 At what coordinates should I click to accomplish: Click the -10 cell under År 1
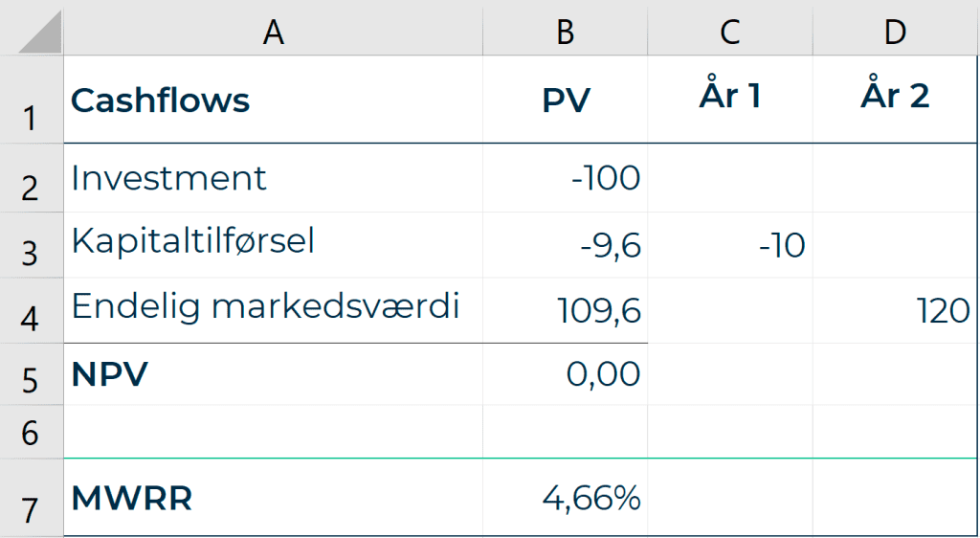coord(730,245)
